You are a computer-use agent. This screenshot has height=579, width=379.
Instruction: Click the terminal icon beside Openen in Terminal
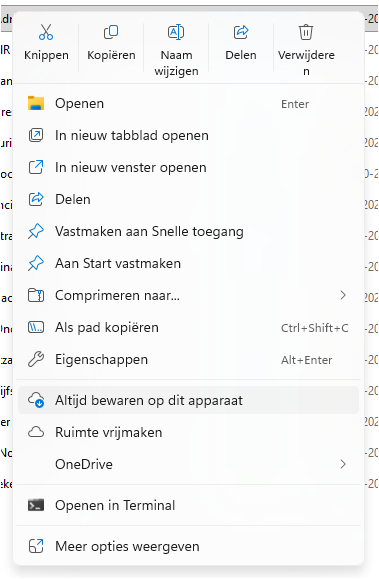click(x=36, y=505)
